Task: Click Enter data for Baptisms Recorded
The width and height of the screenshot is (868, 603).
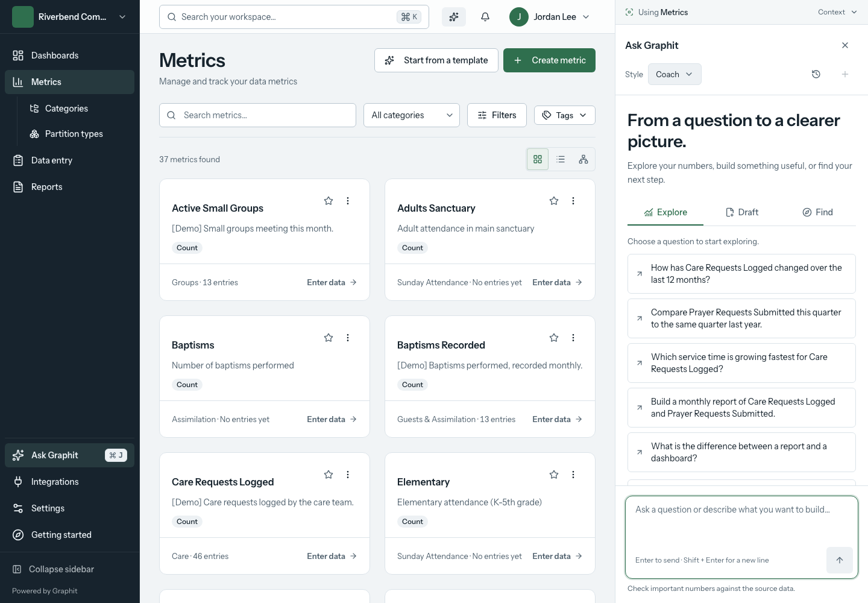Action: pos(558,419)
